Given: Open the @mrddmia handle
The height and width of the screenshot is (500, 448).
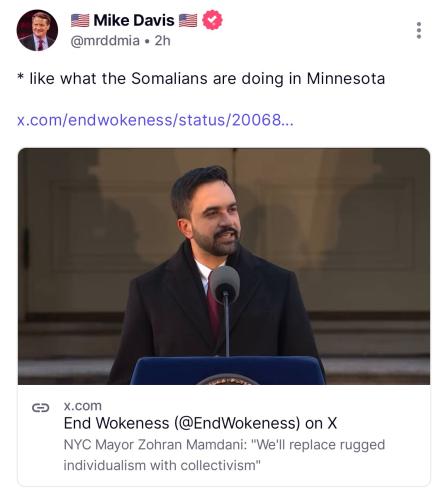Looking at the screenshot, I should pyautogui.click(x=105, y=41).
